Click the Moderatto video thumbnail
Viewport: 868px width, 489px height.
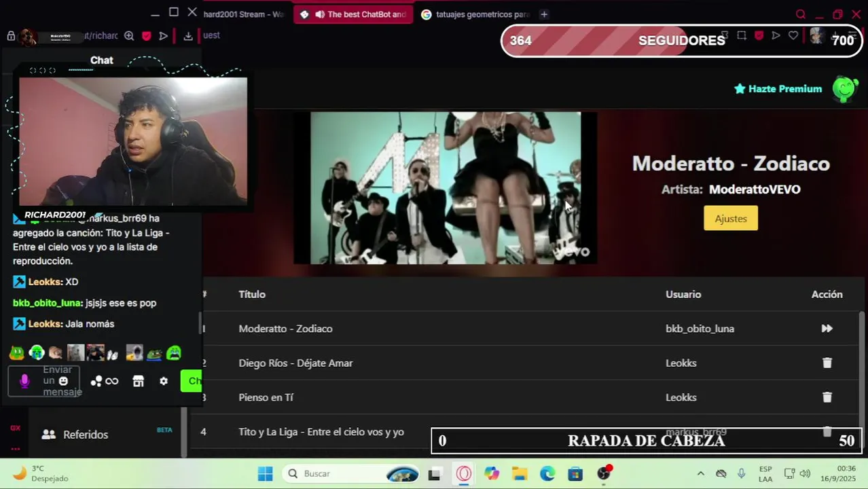446,187
